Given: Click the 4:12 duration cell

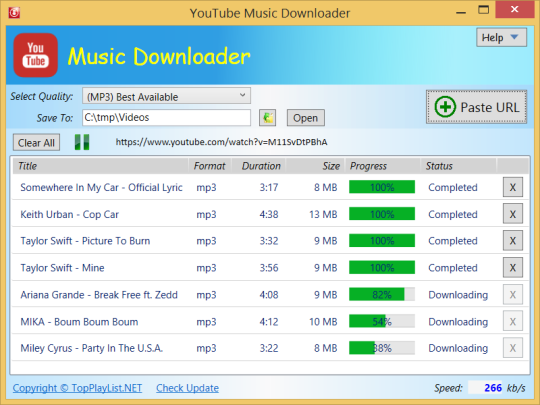Looking at the screenshot, I should click(269, 321).
